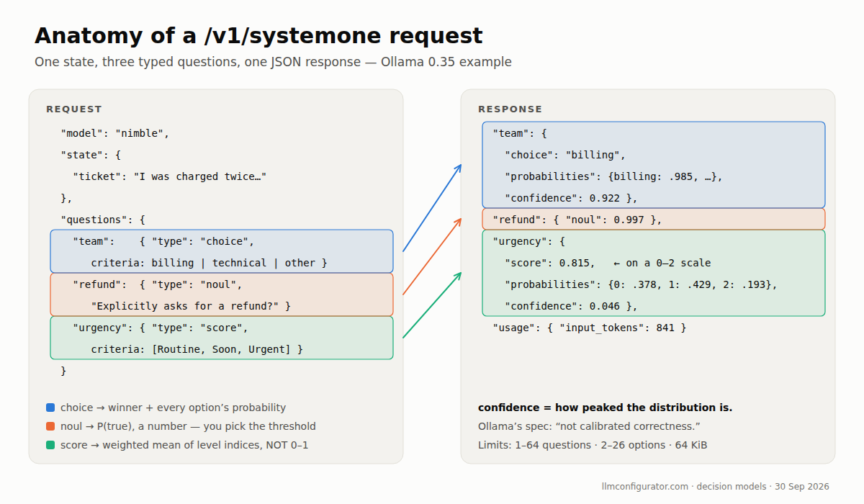Click the note "← on a 0–2 scale"
This screenshot has height=504, width=864.
[662, 263]
